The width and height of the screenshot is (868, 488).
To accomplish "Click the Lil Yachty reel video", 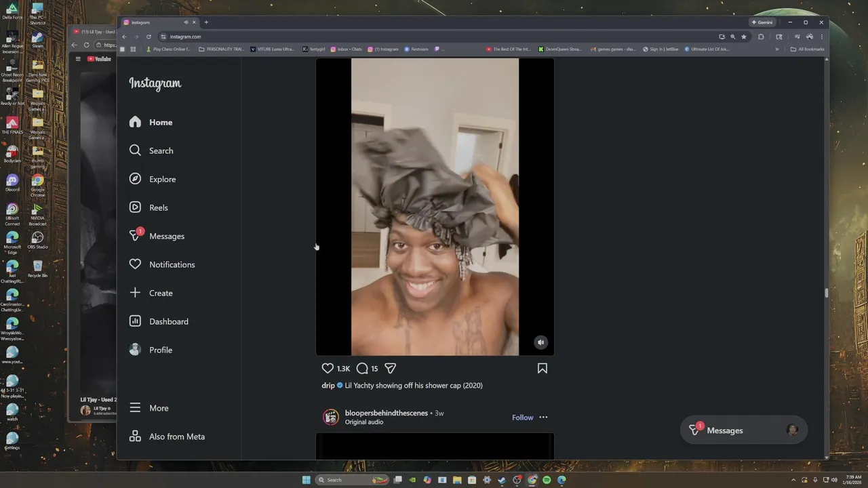I will tap(435, 207).
